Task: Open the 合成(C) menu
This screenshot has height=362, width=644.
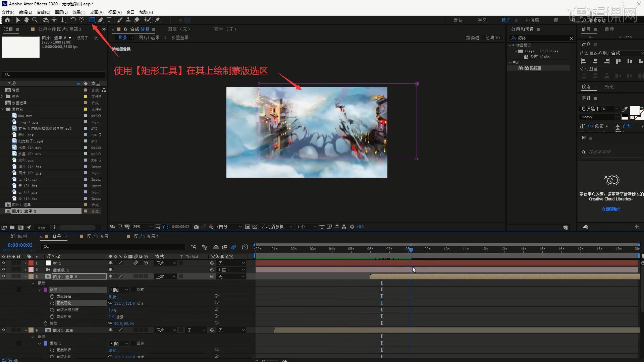Action: pos(43,12)
